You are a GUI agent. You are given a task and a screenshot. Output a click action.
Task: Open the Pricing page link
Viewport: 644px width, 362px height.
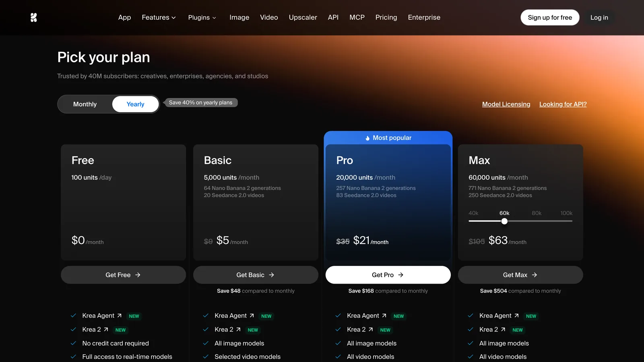pyautogui.click(x=386, y=17)
